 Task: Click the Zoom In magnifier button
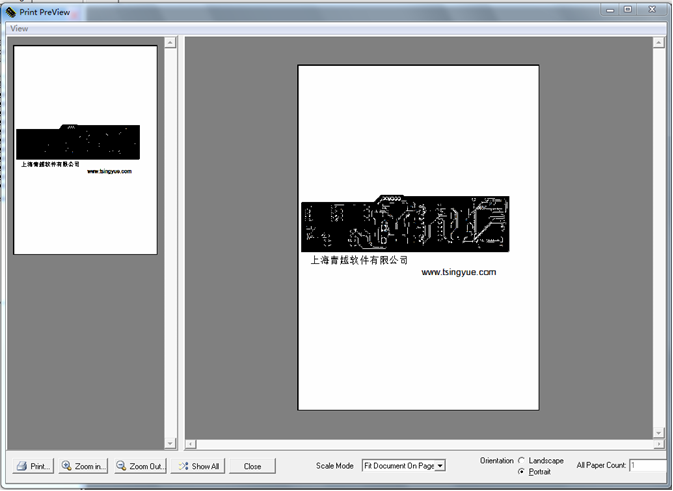(x=82, y=466)
